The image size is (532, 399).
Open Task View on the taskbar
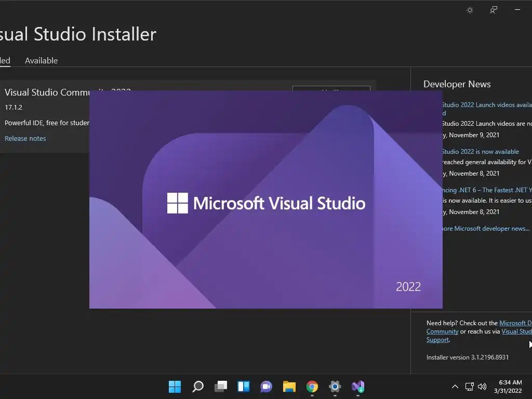[x=220, y=387]
